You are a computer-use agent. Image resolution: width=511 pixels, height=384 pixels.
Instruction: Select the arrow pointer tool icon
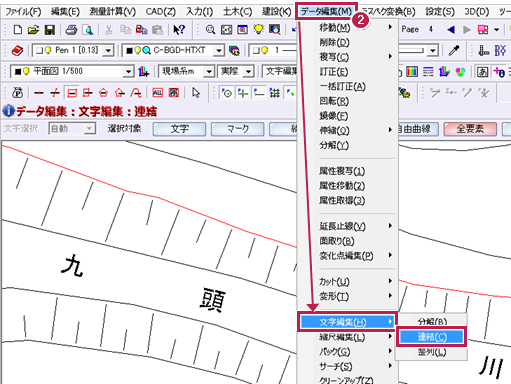(196, 93)
